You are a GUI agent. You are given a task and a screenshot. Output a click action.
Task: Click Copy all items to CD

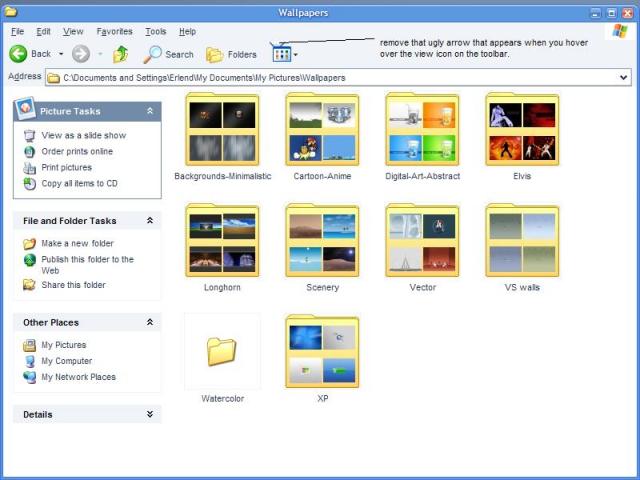(x=80, y=183)
